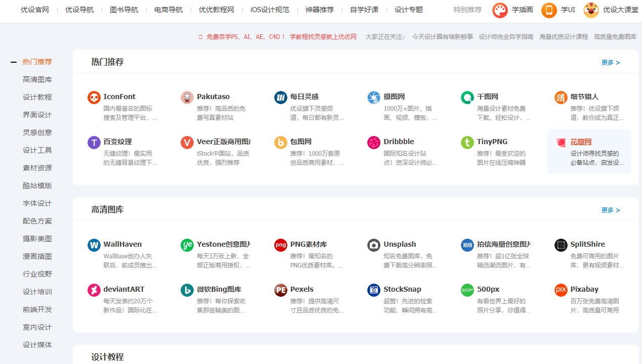Click the WallHaven blue W icon
The height and width of the screenshot is (364, 642).
94,245
